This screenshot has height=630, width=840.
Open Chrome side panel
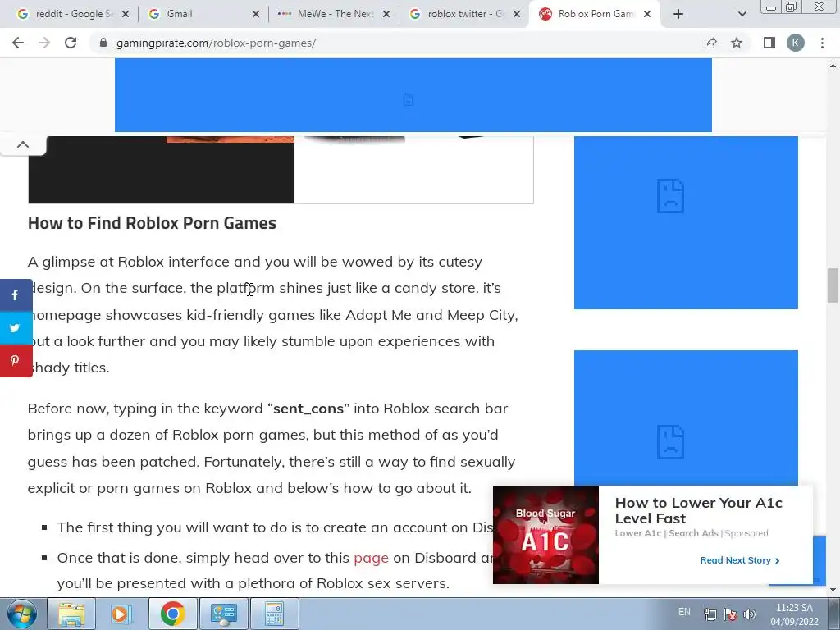click(x=769, y=43)
